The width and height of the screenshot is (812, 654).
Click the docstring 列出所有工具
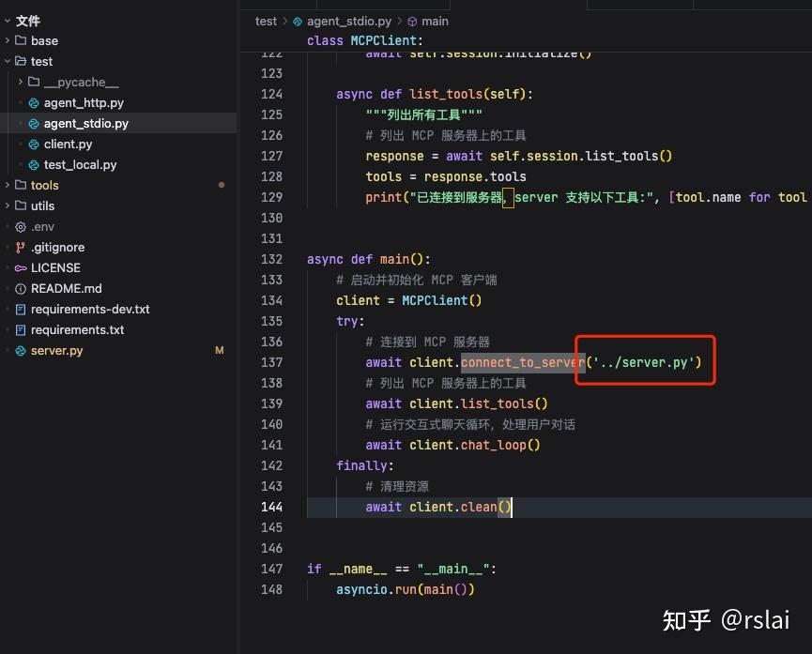coord(423,115)
